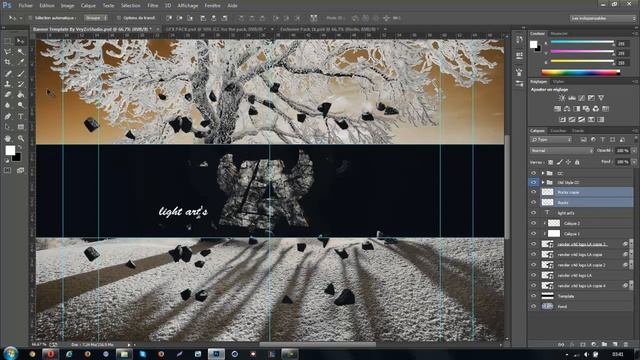Select the Pen tool
The width and height of the screenshot is (640, 360).
pyautogui.click(x=8, y=116)
